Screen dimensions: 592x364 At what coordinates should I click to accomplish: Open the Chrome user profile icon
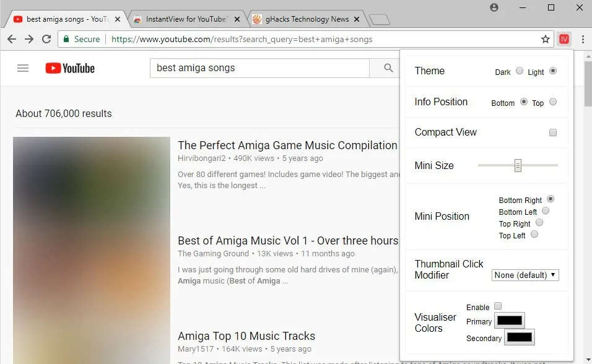click(494, 7)
